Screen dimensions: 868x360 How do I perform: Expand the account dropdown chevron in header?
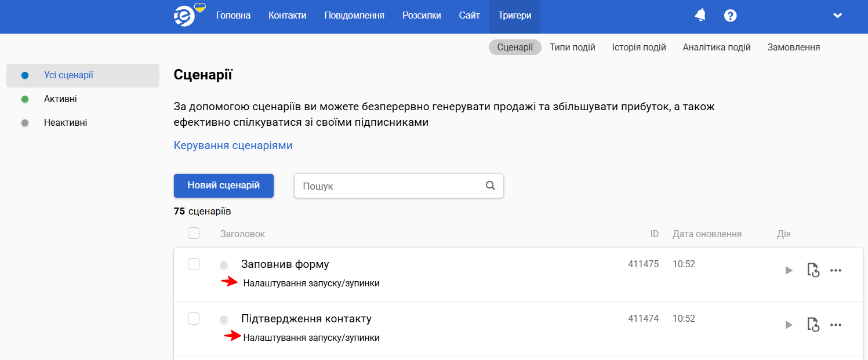[x=837, y=16]
